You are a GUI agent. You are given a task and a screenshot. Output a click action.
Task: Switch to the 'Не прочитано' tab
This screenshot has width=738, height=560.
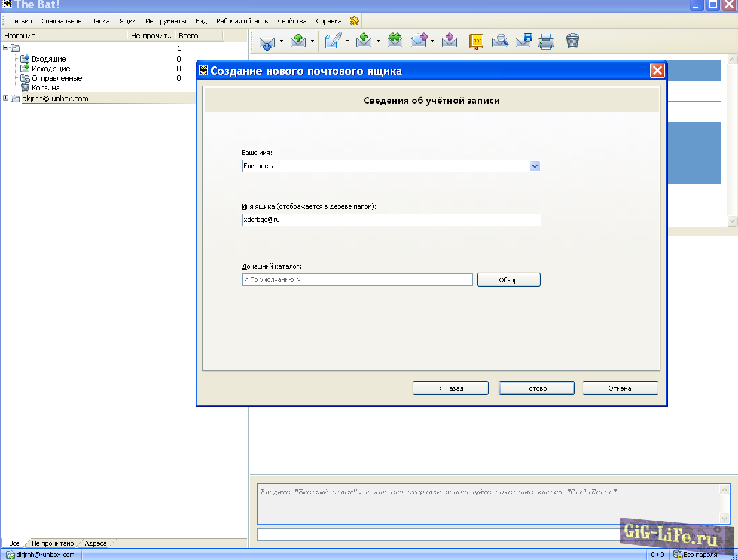click(53, 543)
